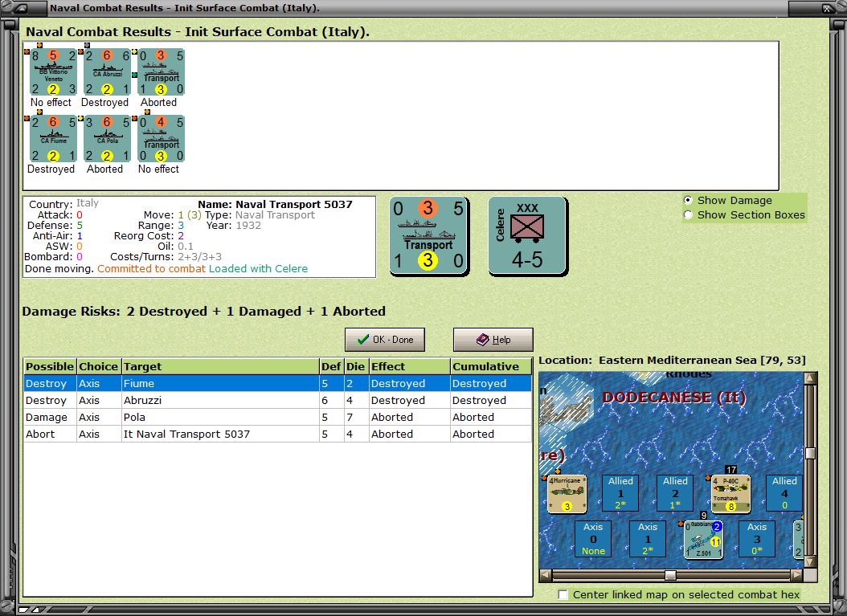Sort by the Possible column header
Screen dimensions: 847x616
click(x=50, y=366)
